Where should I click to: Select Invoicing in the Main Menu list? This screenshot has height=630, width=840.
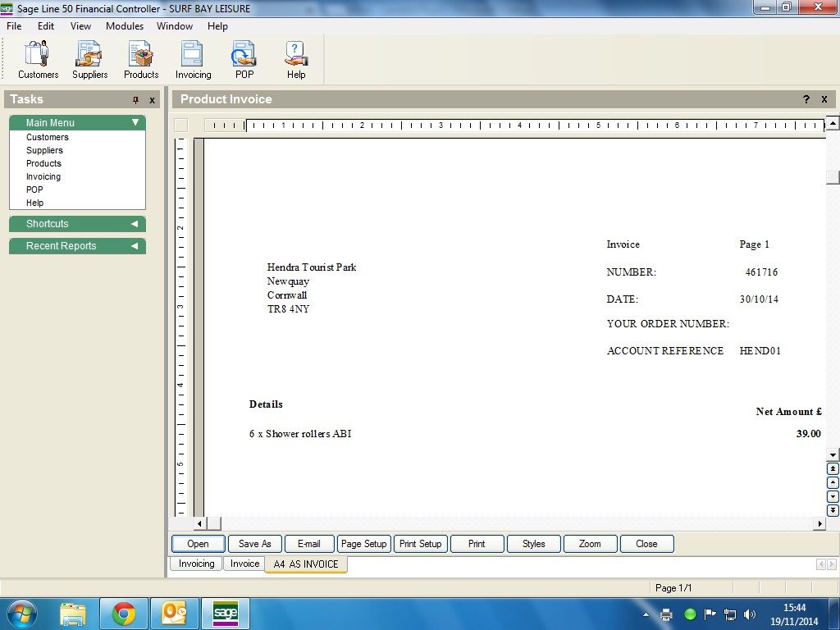click(43, 177)
